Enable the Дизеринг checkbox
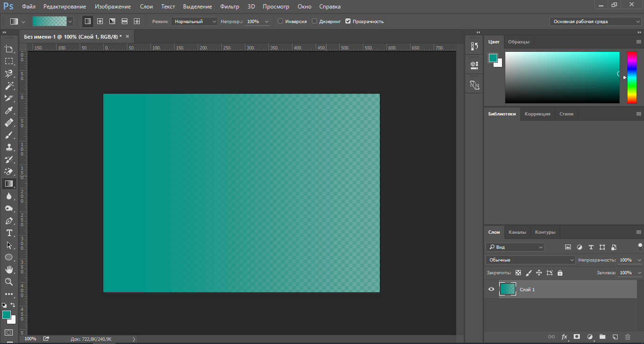 (x=314, y=21)
